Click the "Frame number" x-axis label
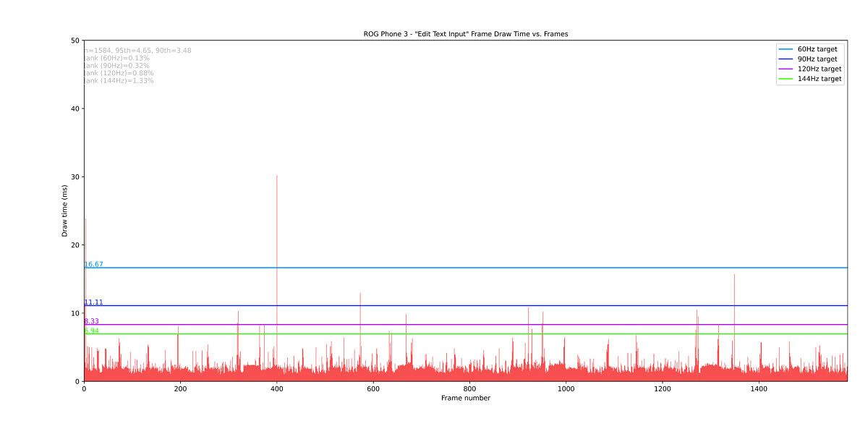The image size is (868, 434). pos(465,399)
